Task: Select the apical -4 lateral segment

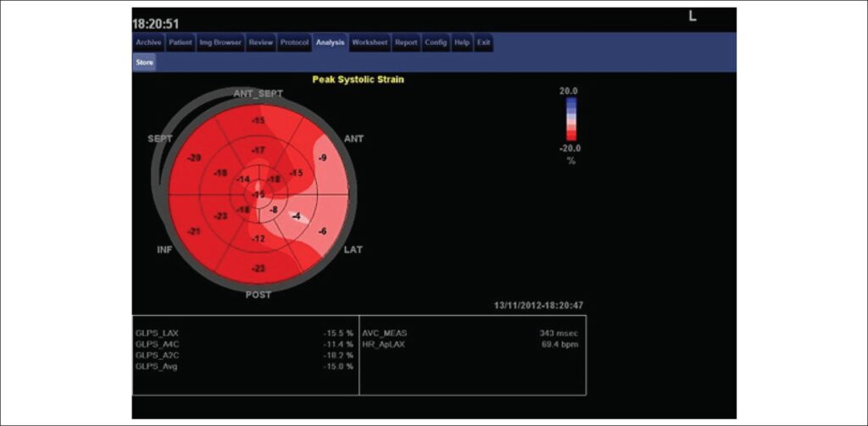Action: pos(297,216)
